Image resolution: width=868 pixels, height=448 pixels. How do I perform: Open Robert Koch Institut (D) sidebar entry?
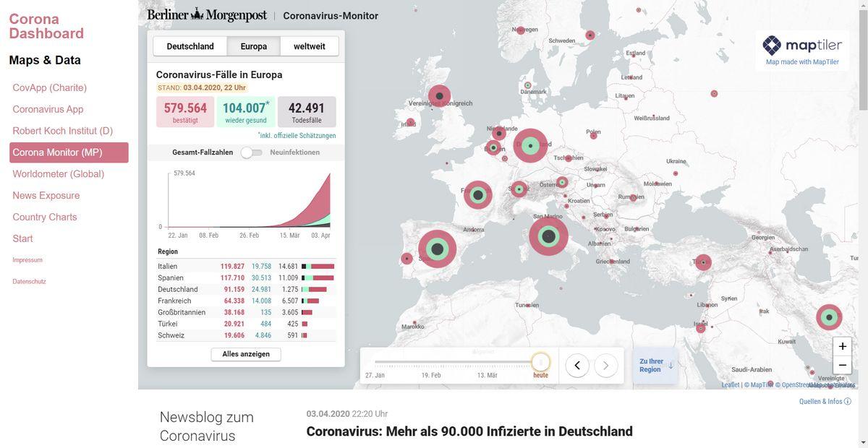(x=63, y=131)
